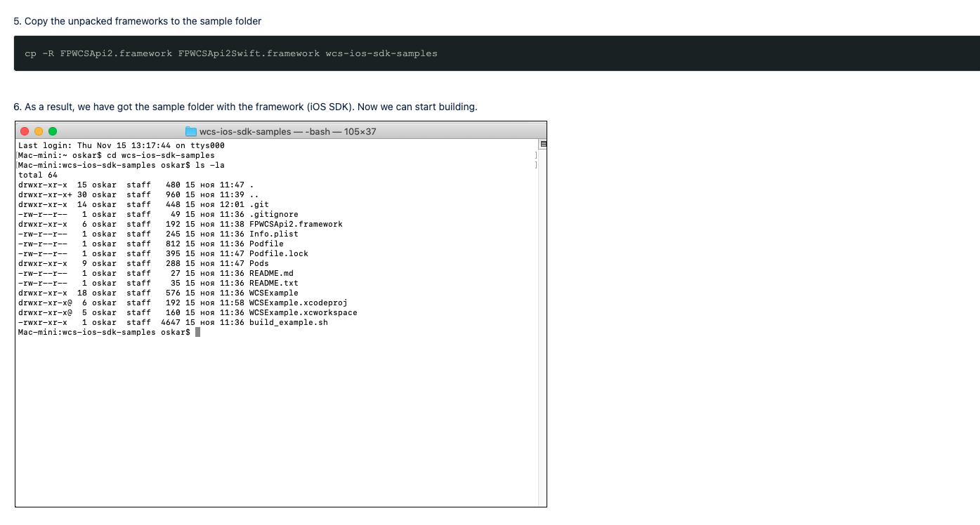Click the scrollbar icon at terminal top right
This screenshot has height=525, width=980.
click(542, 145)
